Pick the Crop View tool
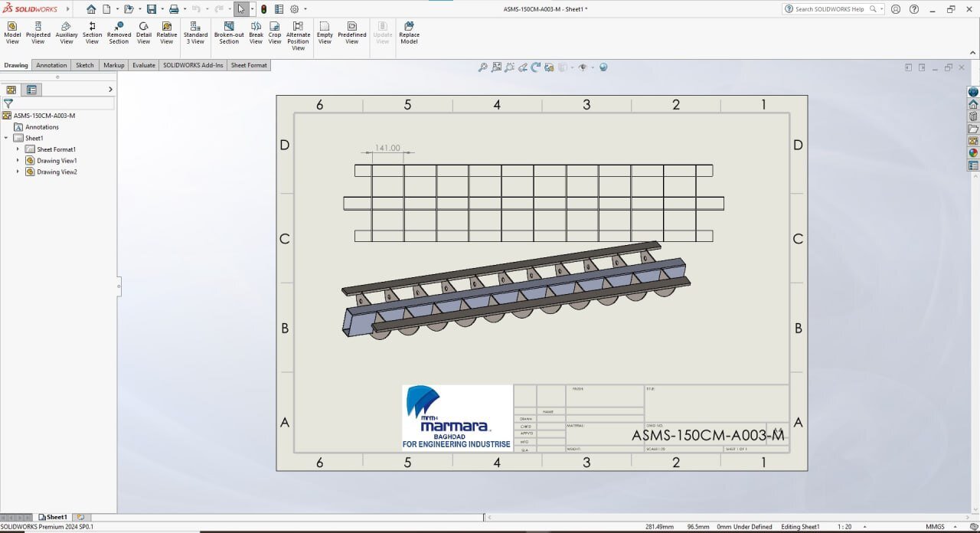Viewport: 980px width, 533px height. coord(275,33)
